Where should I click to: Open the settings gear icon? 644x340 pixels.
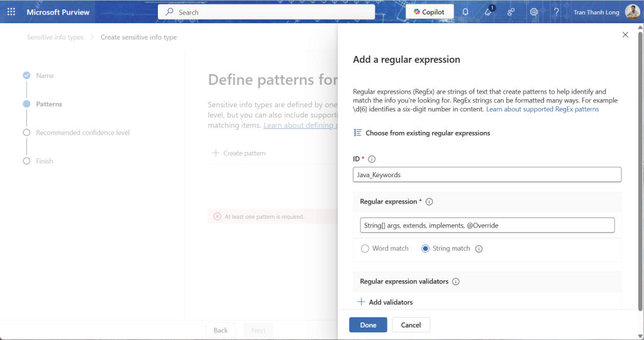(534, 12)
